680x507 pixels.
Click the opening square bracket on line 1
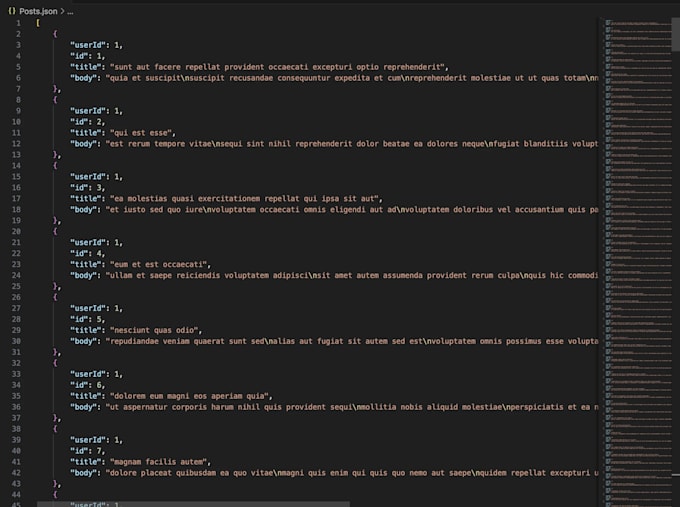[38, 23]
